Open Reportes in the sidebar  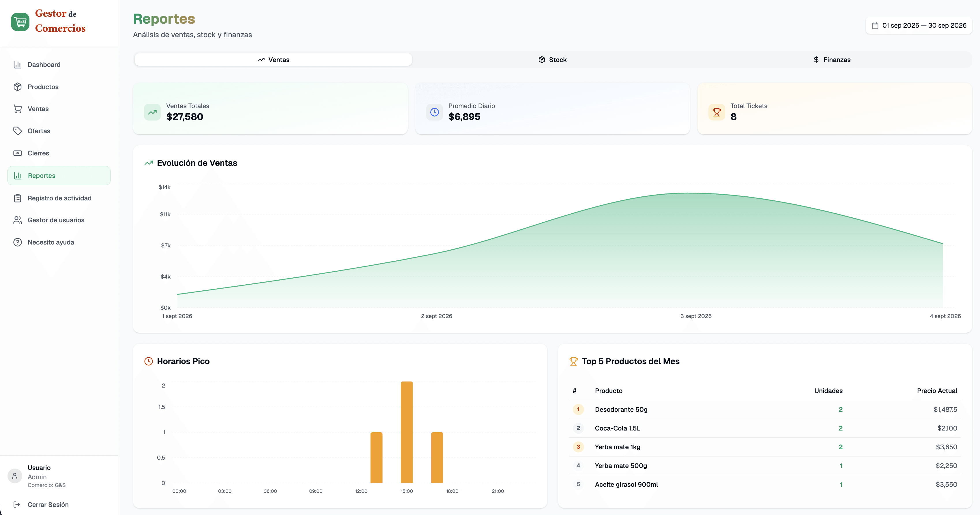pos(59,176)
